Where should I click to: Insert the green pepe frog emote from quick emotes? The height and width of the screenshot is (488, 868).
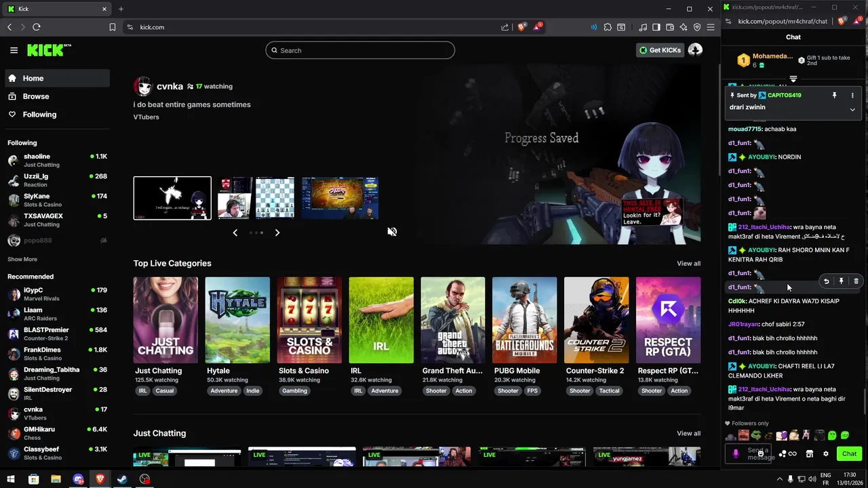[756, 435]
